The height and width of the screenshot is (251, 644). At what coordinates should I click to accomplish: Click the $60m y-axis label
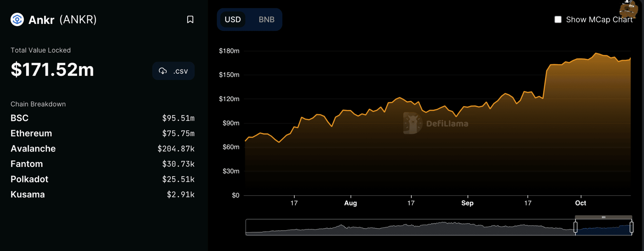(x=231, y=147)
